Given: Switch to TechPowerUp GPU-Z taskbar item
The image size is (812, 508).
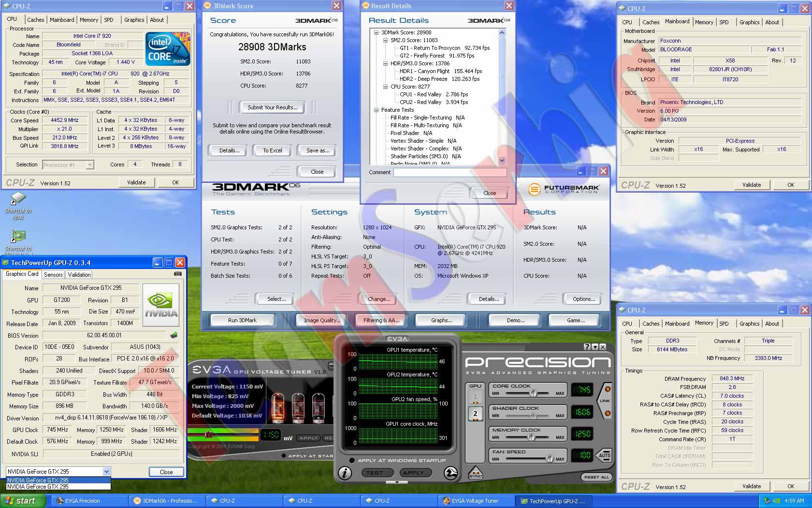Looking at the screenshot, I should pos(552,501).
